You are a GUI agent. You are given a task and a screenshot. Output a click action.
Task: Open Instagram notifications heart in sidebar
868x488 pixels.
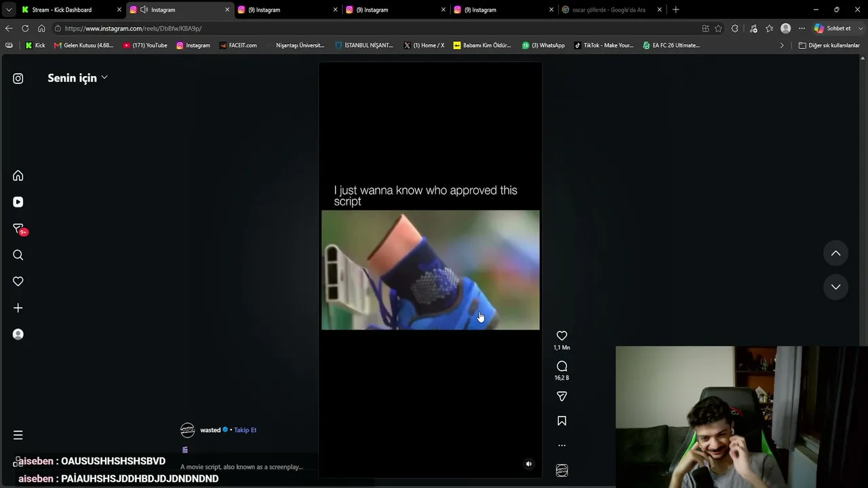[x=18, y=281]
